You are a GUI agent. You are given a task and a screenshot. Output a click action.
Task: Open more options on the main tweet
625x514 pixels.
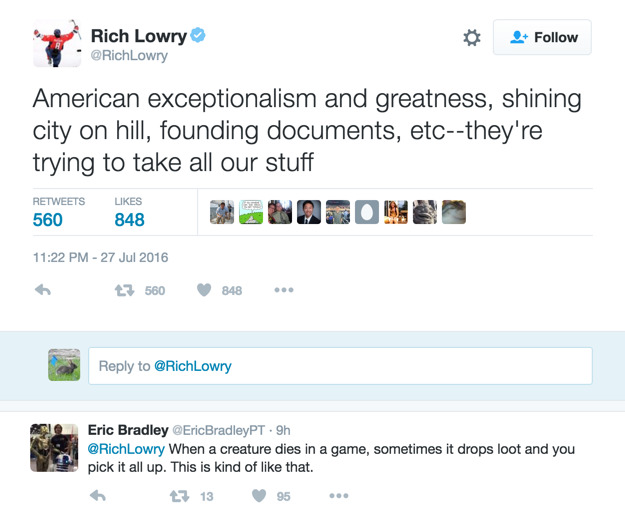[284, 291]
